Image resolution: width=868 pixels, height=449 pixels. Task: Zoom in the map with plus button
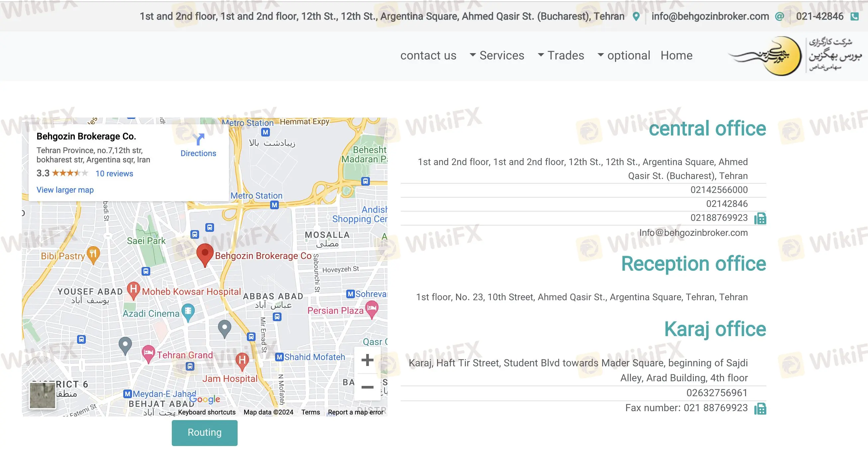point(367,360)
